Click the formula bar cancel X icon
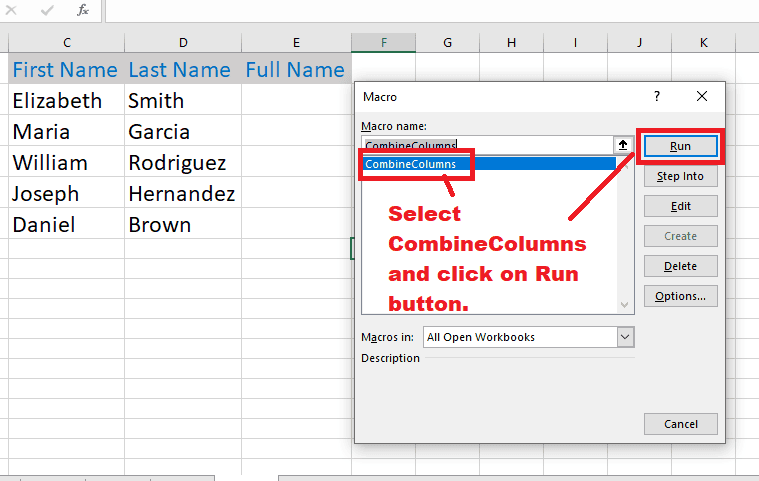759x481 pixels. tap(14, 10)
